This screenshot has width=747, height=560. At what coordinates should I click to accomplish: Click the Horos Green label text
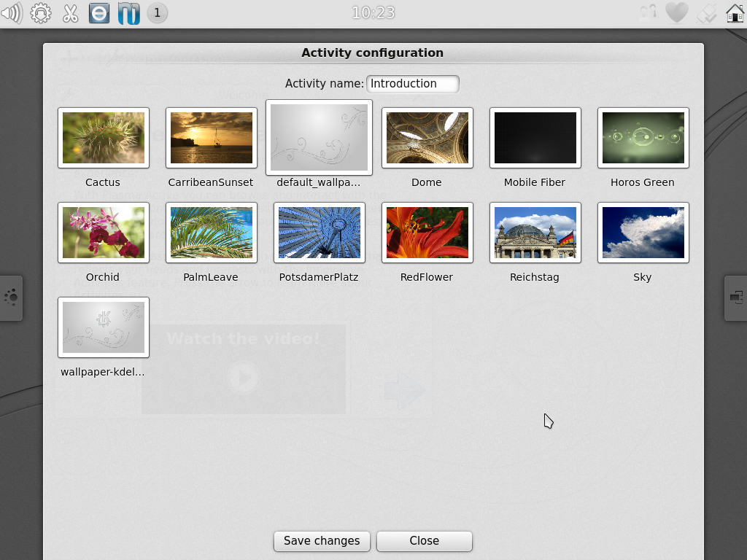(x=642, y=182)
